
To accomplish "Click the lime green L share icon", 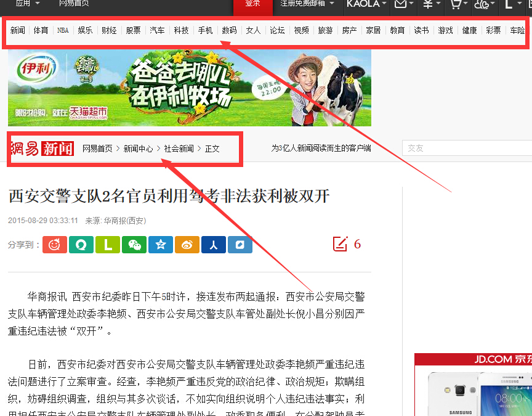I will (107, 245).
